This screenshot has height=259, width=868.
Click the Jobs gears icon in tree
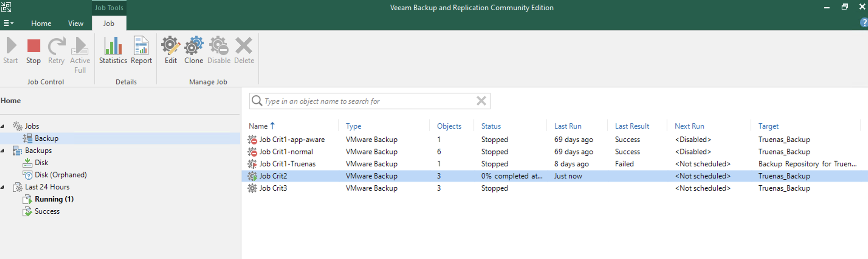pos(18,126)
